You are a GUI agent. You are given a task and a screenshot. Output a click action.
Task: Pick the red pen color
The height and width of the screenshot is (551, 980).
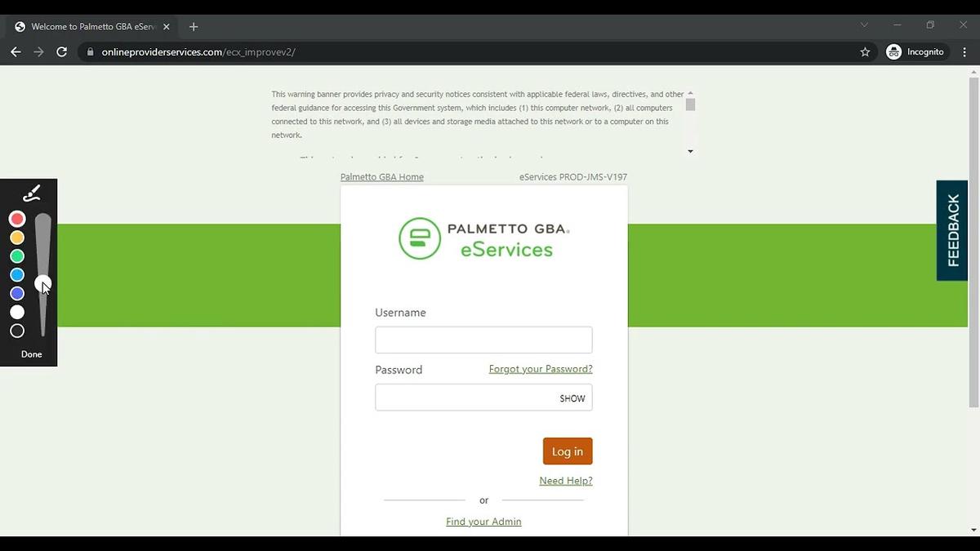coord(17,219)
